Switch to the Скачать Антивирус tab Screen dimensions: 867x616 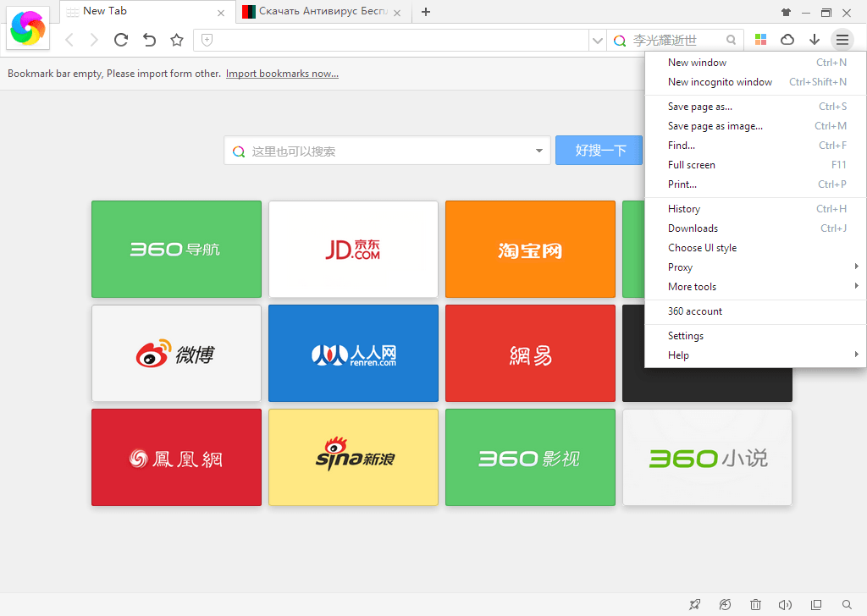point(324,12)
